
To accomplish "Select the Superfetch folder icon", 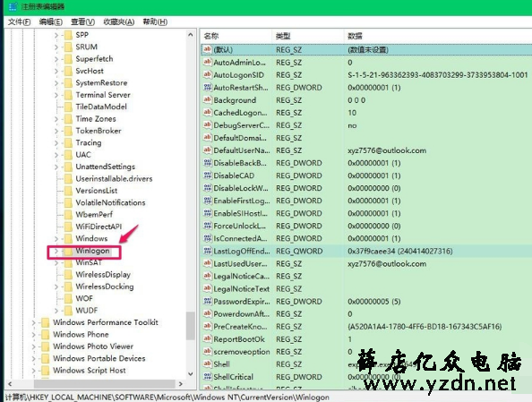I will pyautogui.click(x=68, y=59).
